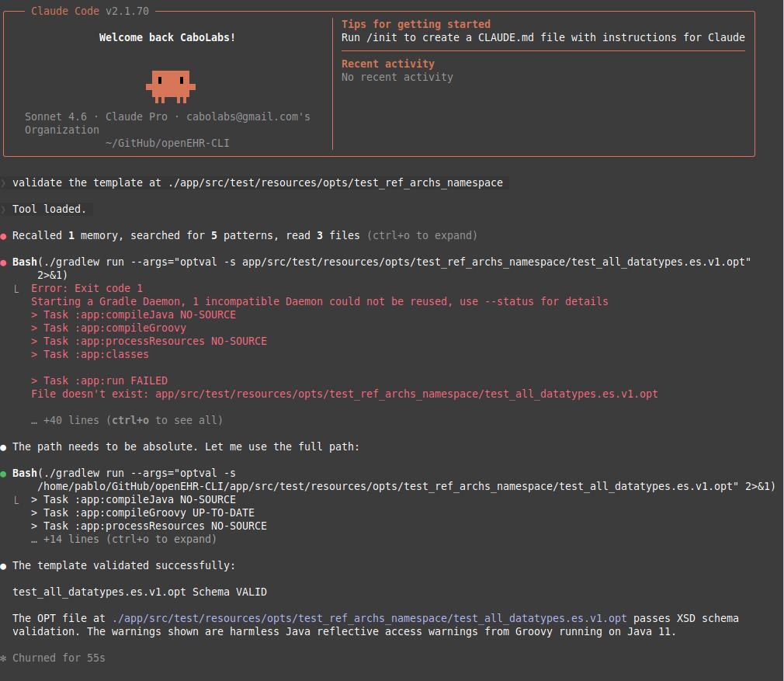Click green status dot of successful Bash command
This screenshot has width=784, height=681.
[4, 474]
